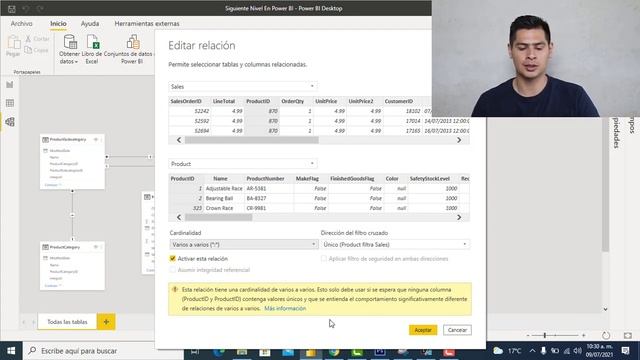Open Obtener datos database icon

70,42
